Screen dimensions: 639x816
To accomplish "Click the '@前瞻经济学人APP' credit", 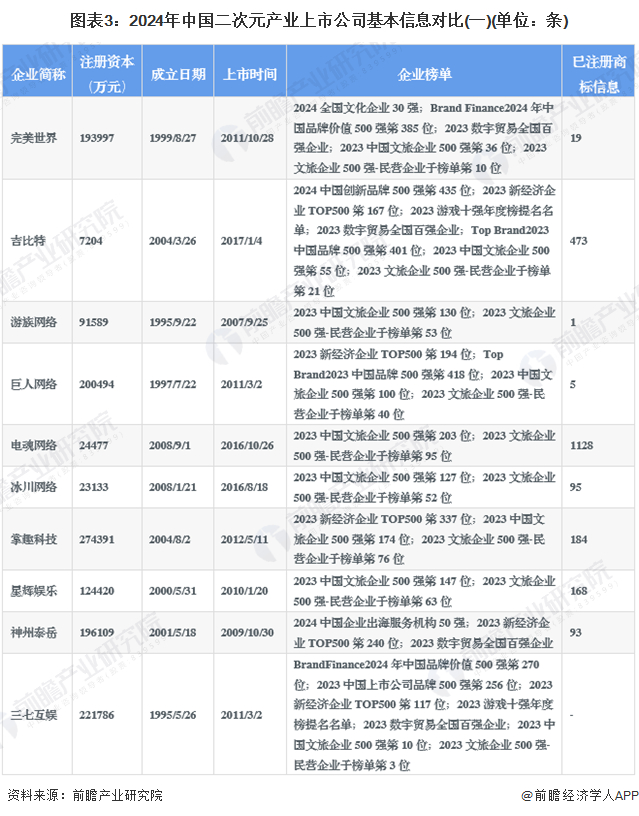I will [579, 795].
